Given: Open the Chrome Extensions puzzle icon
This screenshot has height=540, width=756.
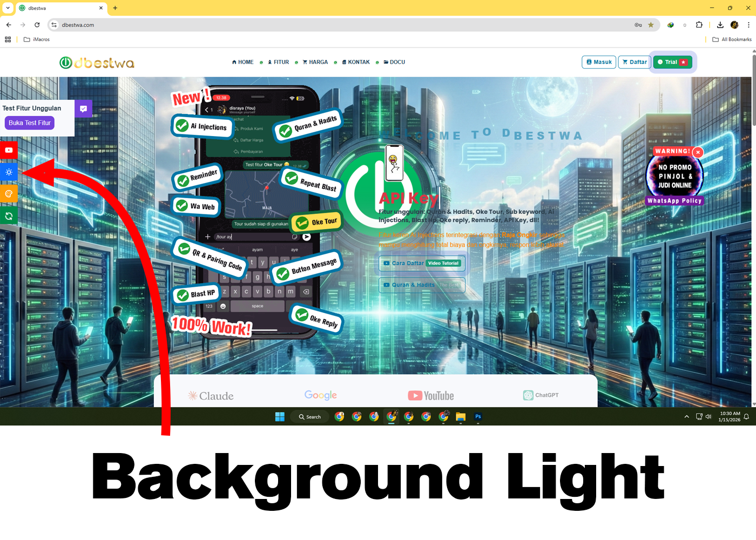Looking at the screenshot, I should click(x=699, y=25).
